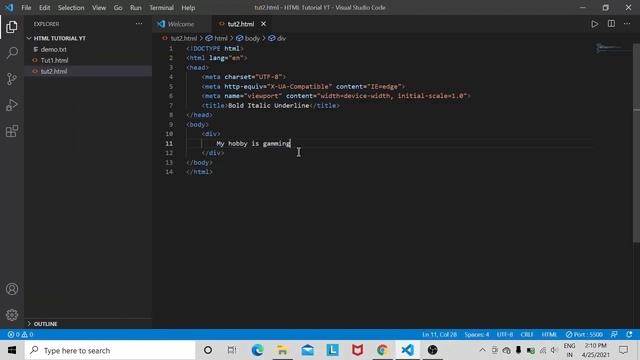Open the Manage gear icon
Screen dimensions: 640x360
pos(12,315)
